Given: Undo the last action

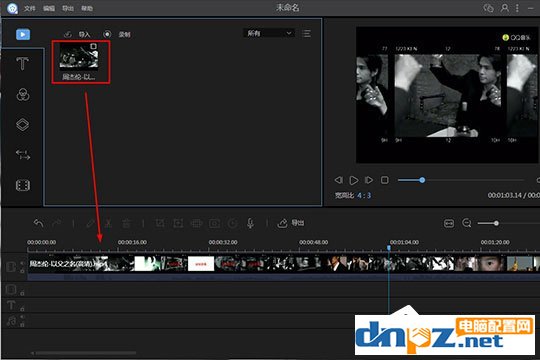Looking at the screenshot, I should point(39,224).
